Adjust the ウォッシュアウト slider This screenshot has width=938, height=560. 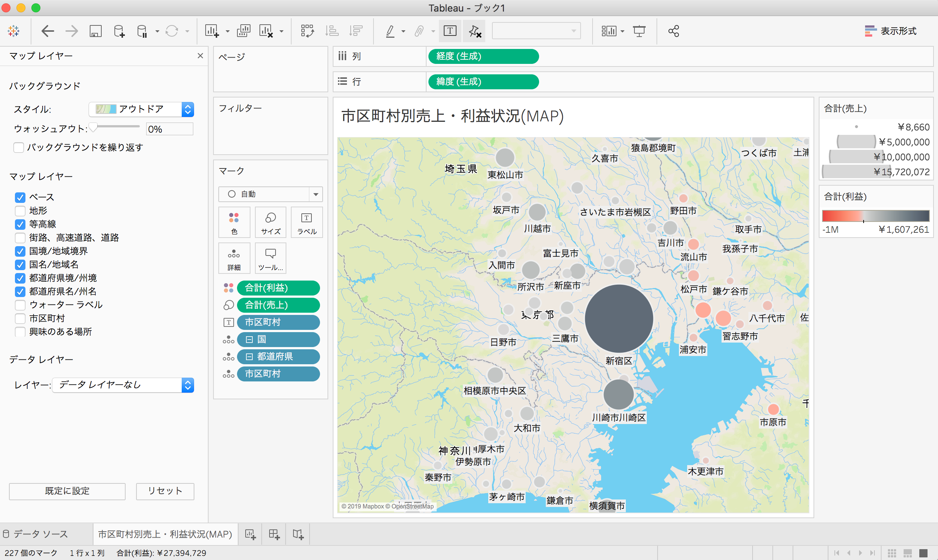(x=93, y=127)
